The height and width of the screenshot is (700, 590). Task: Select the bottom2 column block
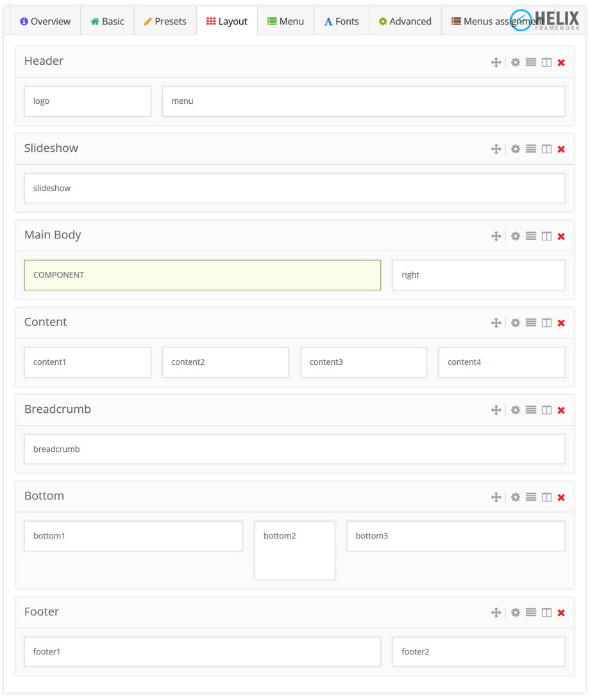[x=294, y=550]
